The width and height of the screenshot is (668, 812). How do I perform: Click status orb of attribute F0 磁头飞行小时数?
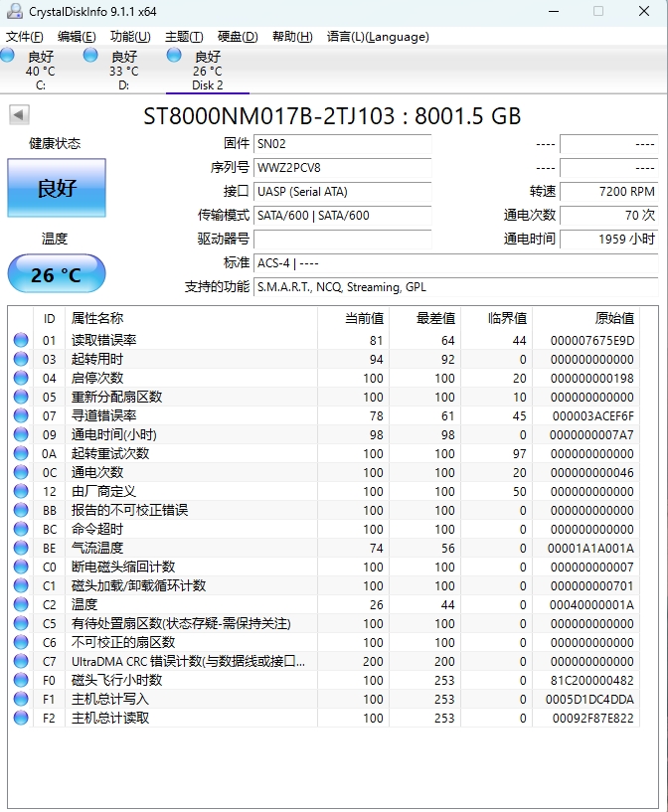tap(21, 681)
